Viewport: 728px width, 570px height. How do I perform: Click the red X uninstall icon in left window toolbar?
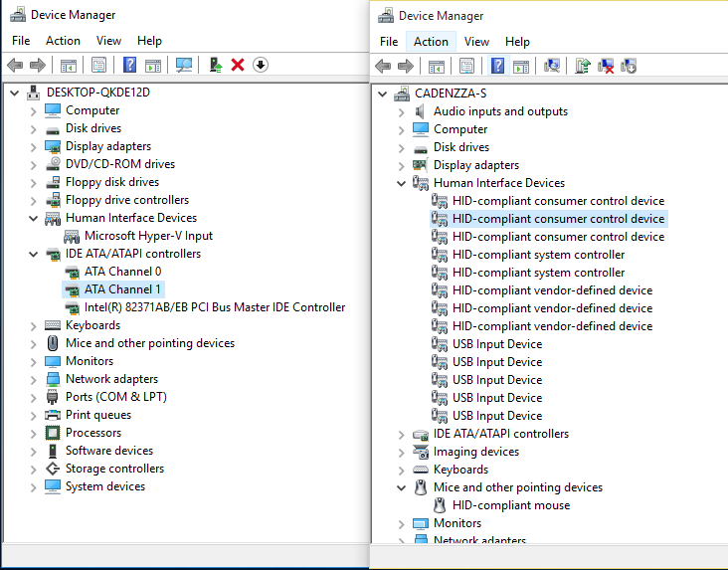pyautogui.click(x=238, y=65)
